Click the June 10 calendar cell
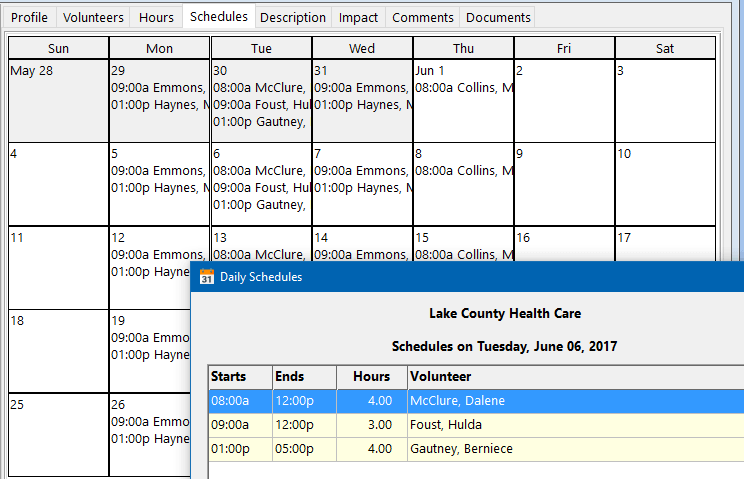The height and width of the screenshot is (479, 744). click(x=665, y=184)
